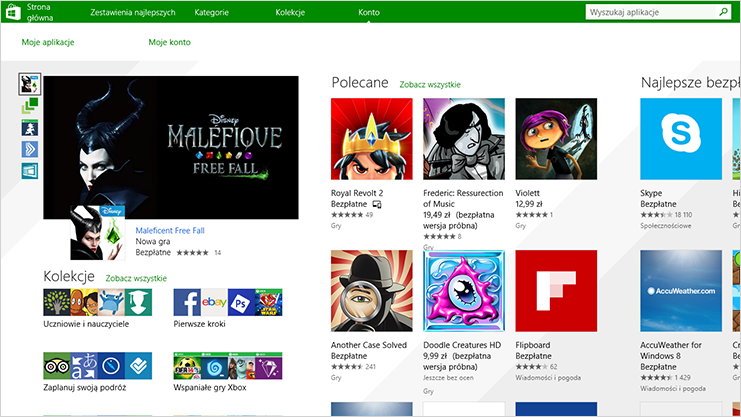The image size is (741, 417).
Task: Open the Skype app tile
Action: pos(681,139)
